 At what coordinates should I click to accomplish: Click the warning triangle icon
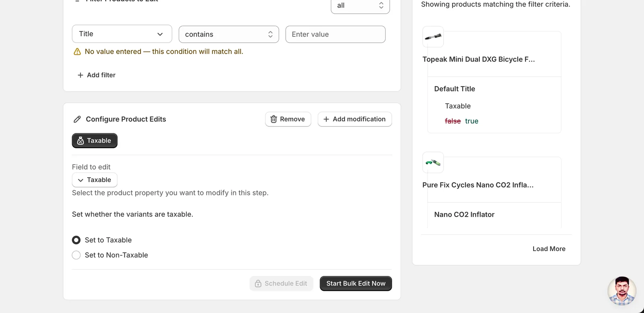pos(77,52)
